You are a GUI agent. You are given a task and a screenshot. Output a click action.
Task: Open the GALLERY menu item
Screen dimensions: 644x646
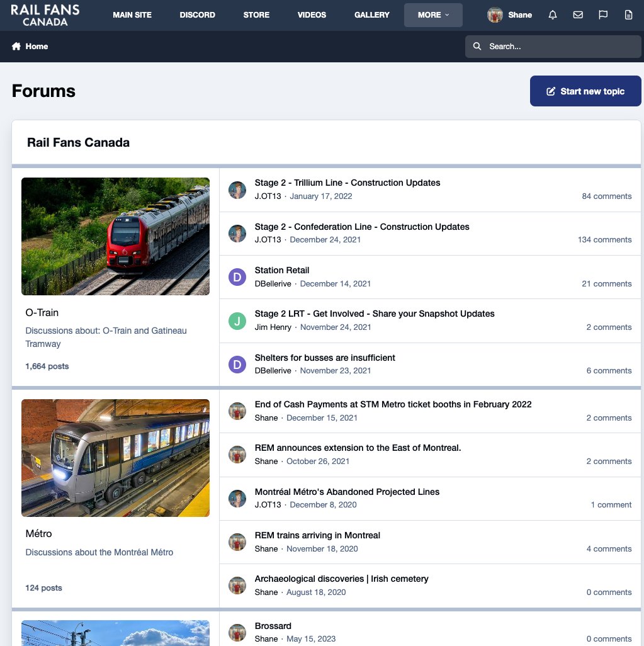(x=372, y=15)
